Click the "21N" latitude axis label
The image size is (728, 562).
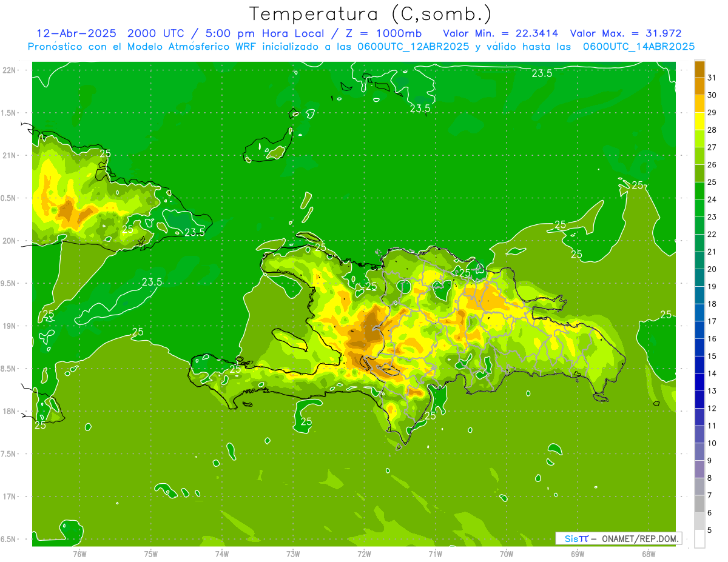click(x=9, y=156)
